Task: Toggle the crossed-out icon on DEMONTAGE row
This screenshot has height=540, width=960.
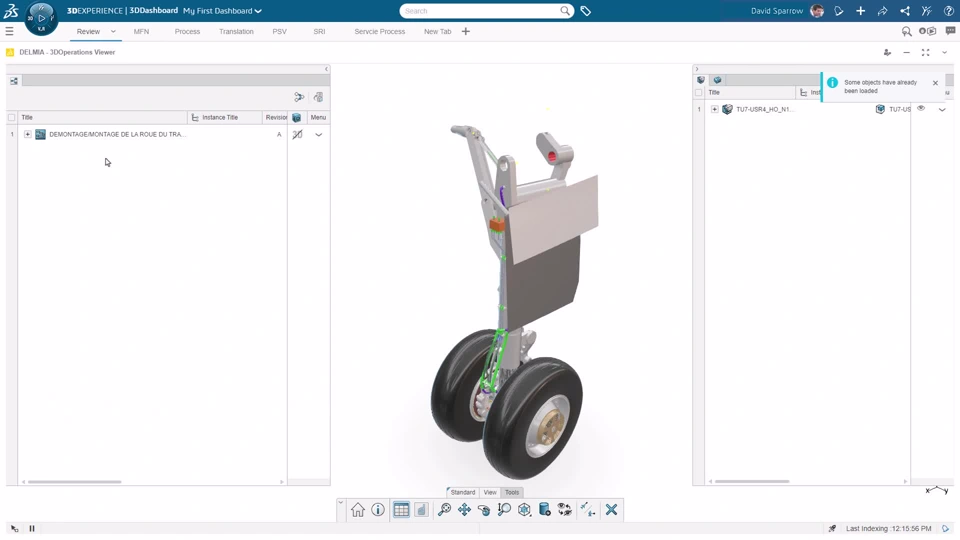Action: [x=298, y=135]
